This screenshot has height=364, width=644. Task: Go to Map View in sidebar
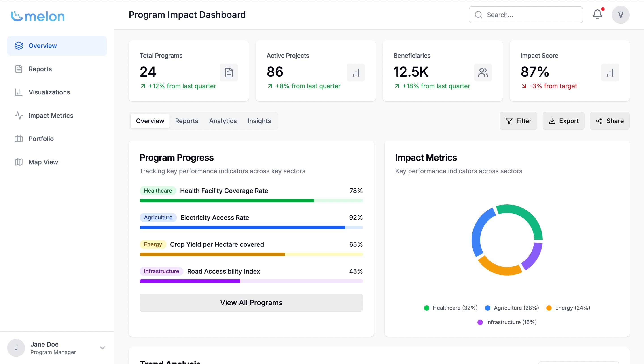pyautogui.click(x=57, y=162)
